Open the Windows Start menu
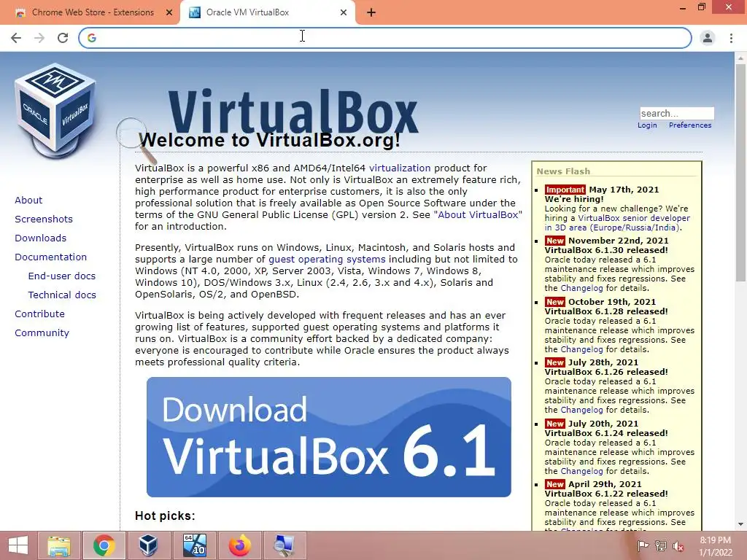This screenshot has width=747, height=560. [18, 545]
